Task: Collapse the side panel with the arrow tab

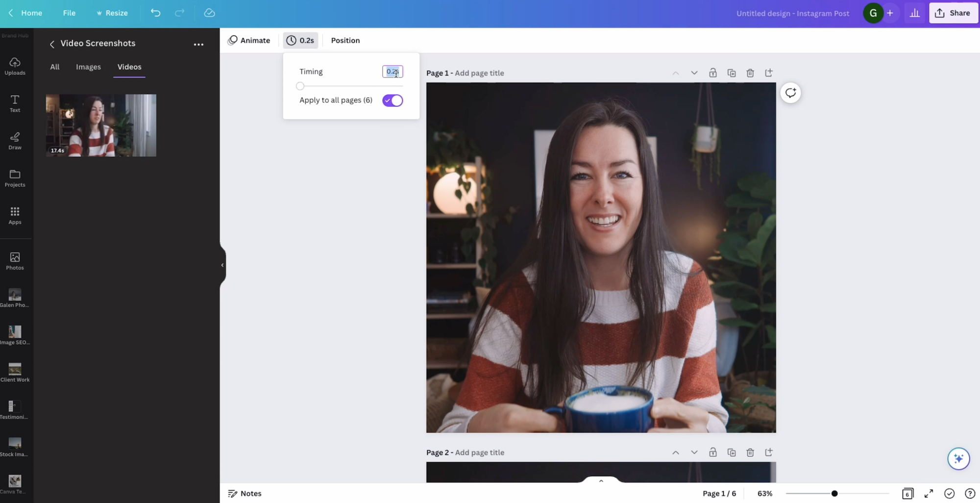Action: (x=221, y=265)
